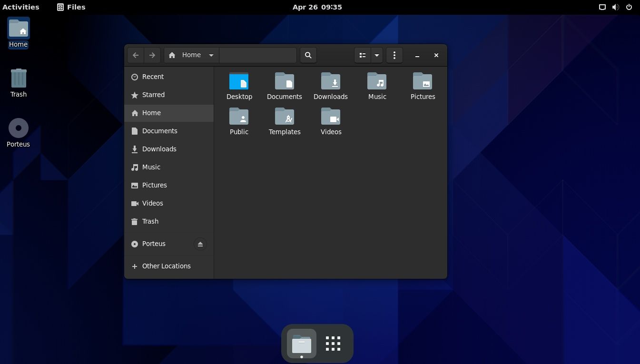Switch to list view layout
The height and width of the screenshot is (364, 640).
tap(362, 55)
